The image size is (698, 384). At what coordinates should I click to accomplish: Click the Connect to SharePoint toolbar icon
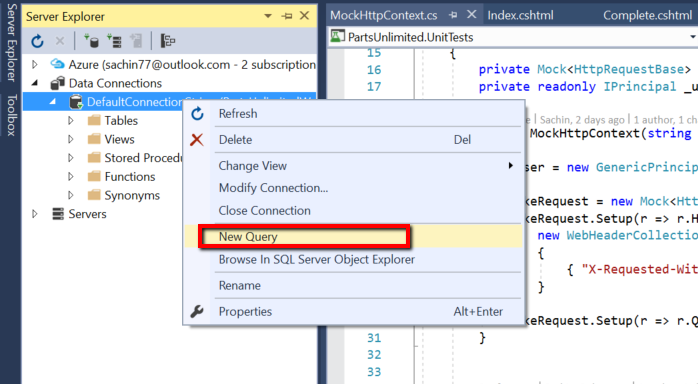coord(136,41)
